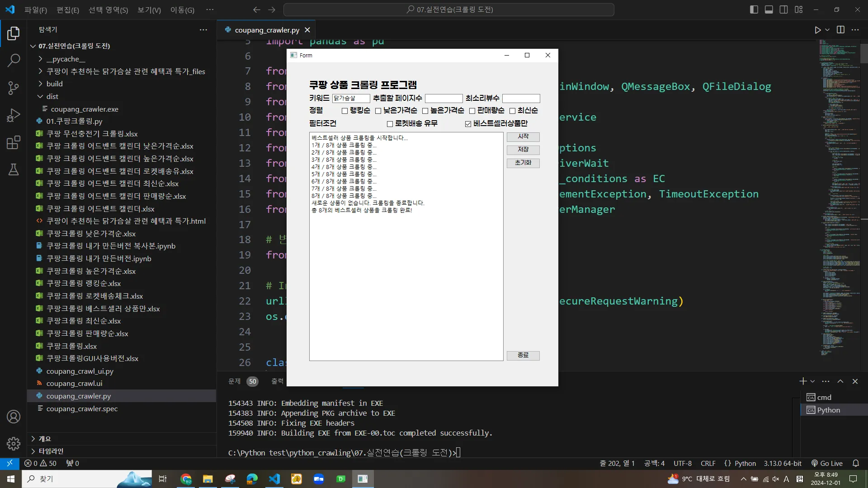Open run options dropdown next to play
The image size is (868, 488).
827,30
